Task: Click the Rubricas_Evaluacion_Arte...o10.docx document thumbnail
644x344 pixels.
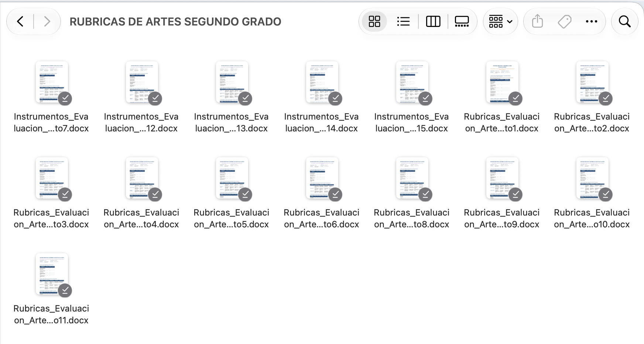Action: tap(592, 178)
